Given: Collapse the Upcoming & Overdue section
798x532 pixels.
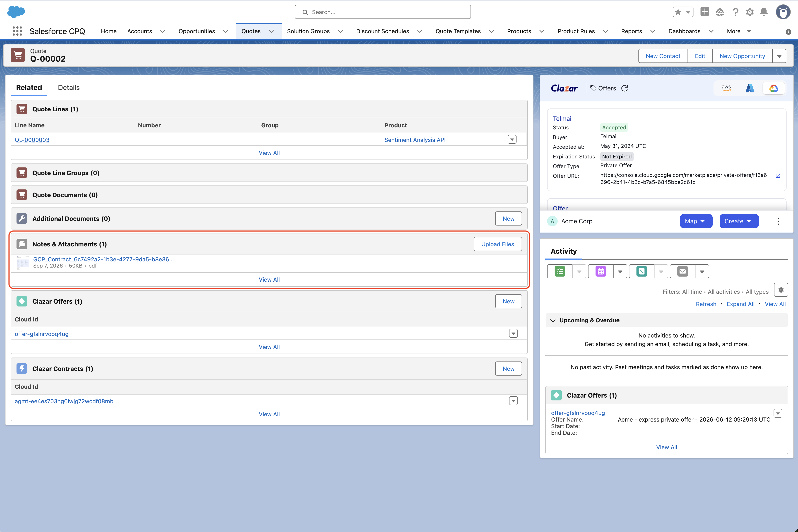Looking at the screenshot, I should tap(553, 320).
